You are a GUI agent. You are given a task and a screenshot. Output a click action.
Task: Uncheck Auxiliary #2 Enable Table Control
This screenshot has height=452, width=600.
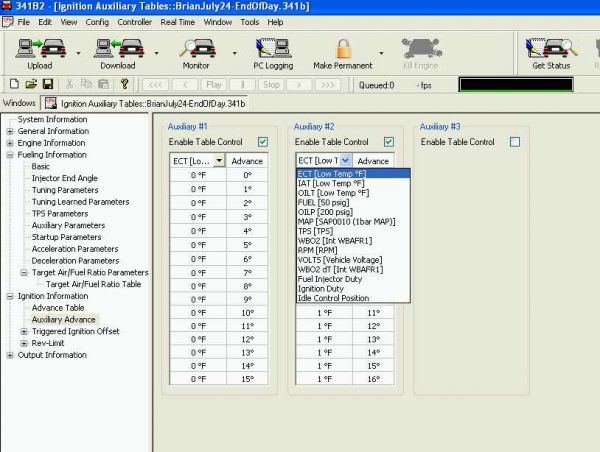388,142
